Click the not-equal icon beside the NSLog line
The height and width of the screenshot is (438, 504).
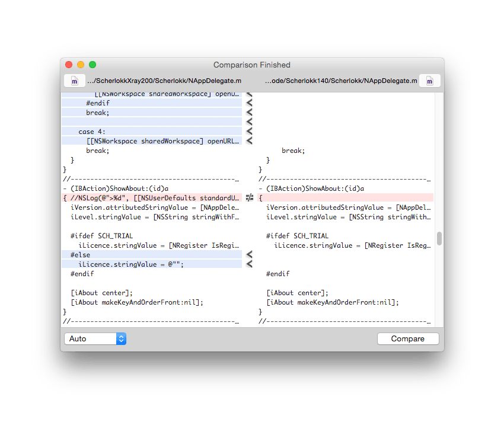point(250,198)
